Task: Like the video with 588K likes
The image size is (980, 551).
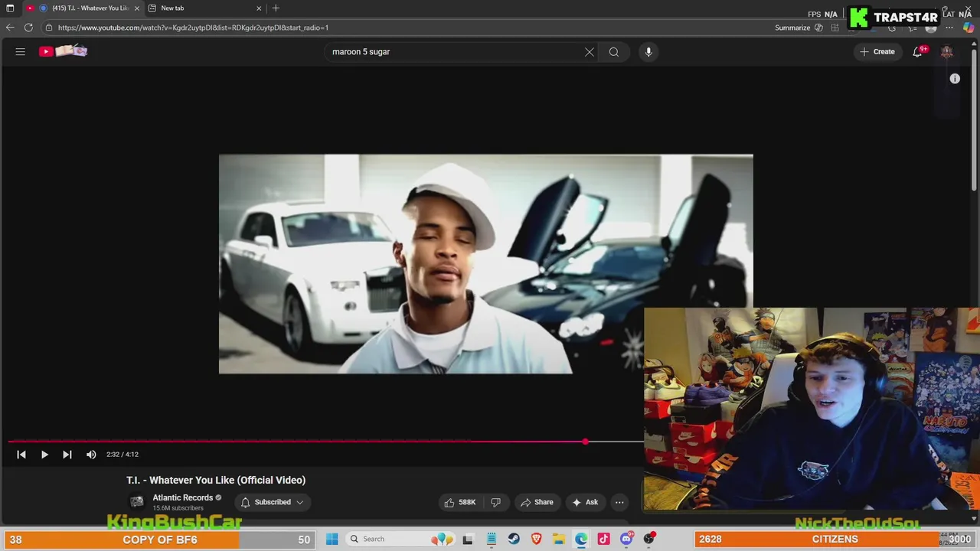Action: 459,502
